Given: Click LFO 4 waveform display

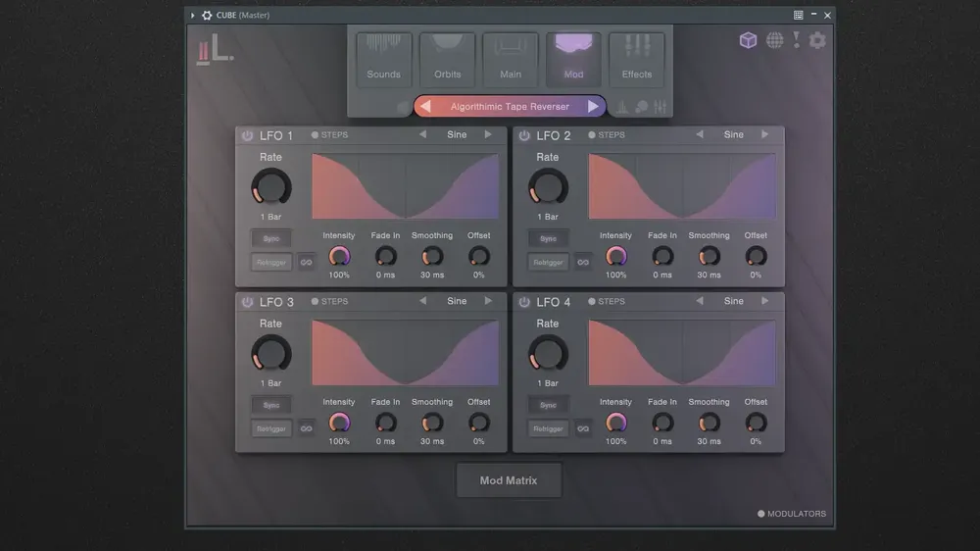Looking at the screenshot, I should click(x=682, y=353).
